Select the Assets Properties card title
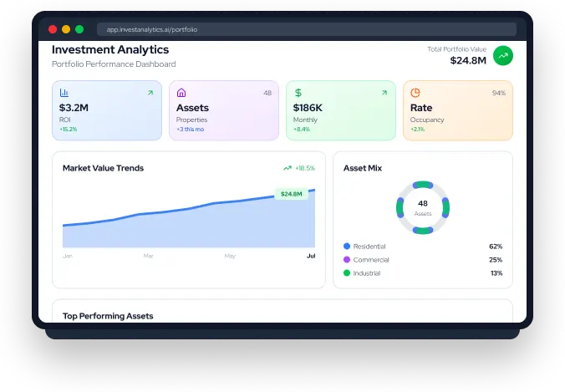Image resolution: width=565 pixels, height=392 pixels. coord(192,108)
